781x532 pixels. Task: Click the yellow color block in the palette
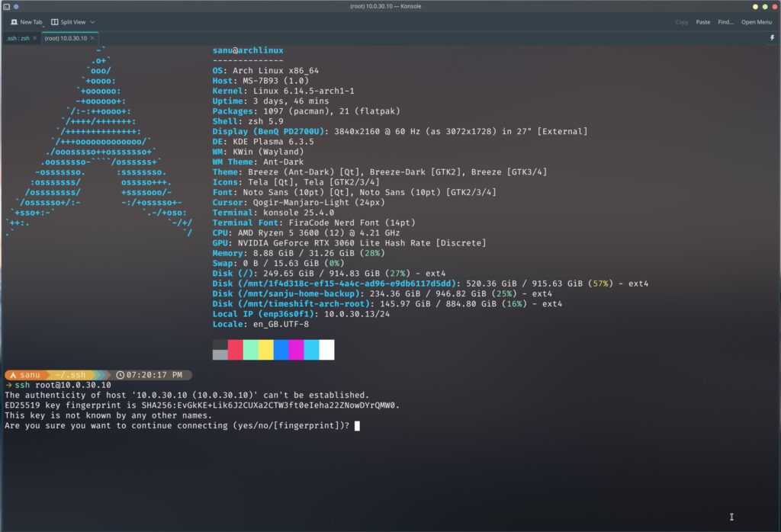266,349
